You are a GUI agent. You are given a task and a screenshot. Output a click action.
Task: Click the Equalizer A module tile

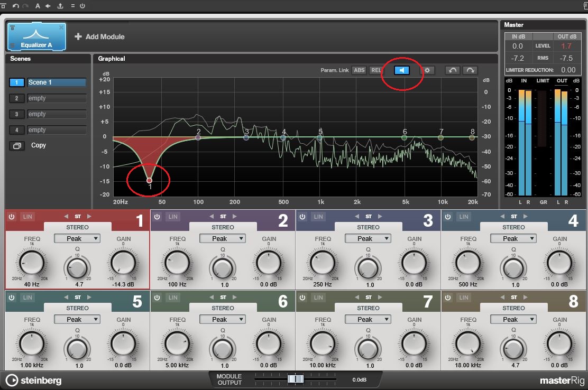[x=36, y=36]
